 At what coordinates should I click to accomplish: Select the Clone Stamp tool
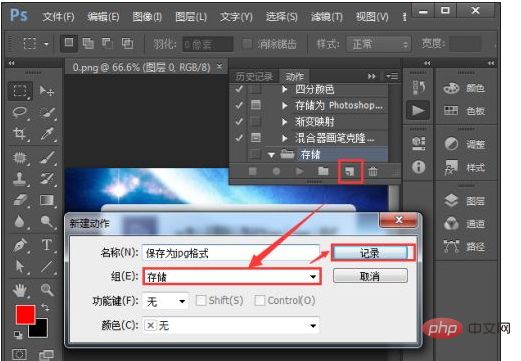[20, 179]
